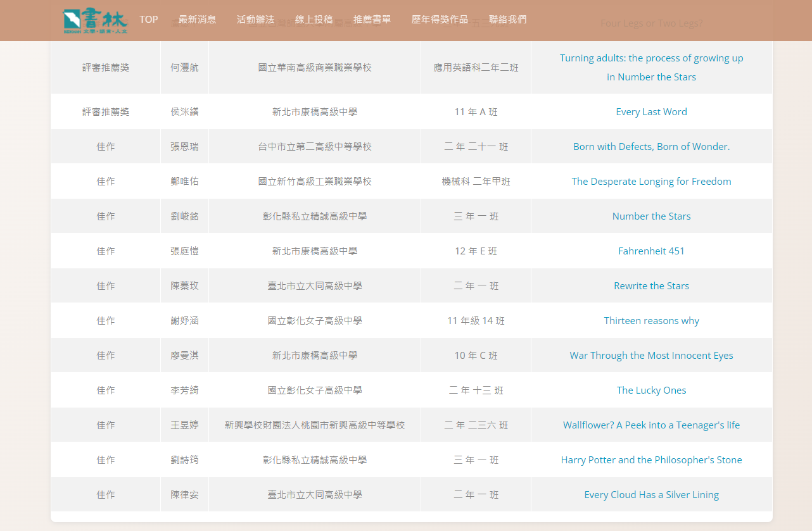Viewport: 812px width, 531px height.
Task: Click the student name 謝妤涵
Action: click(x=184, y=321)
